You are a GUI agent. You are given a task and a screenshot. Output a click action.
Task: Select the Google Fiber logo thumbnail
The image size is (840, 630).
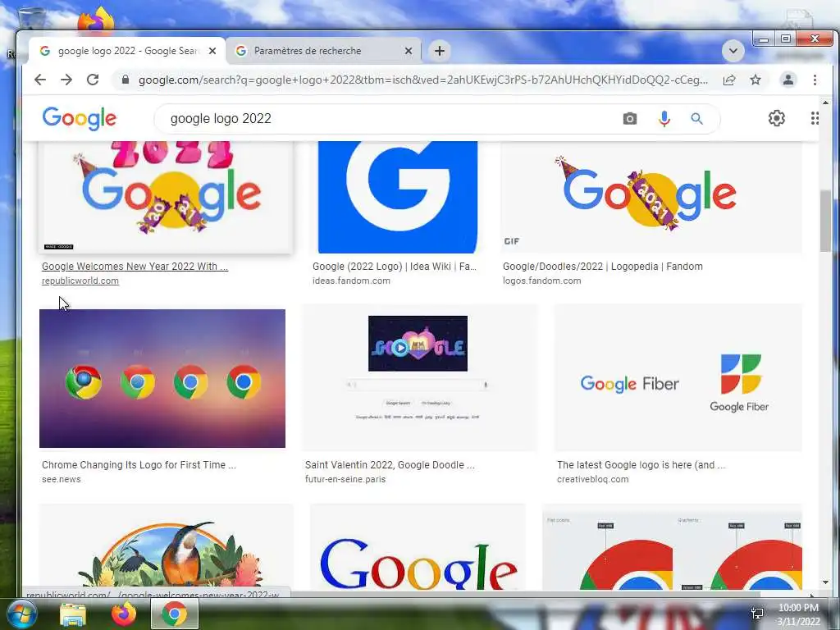pyautogui.click(x=678, y=378)
